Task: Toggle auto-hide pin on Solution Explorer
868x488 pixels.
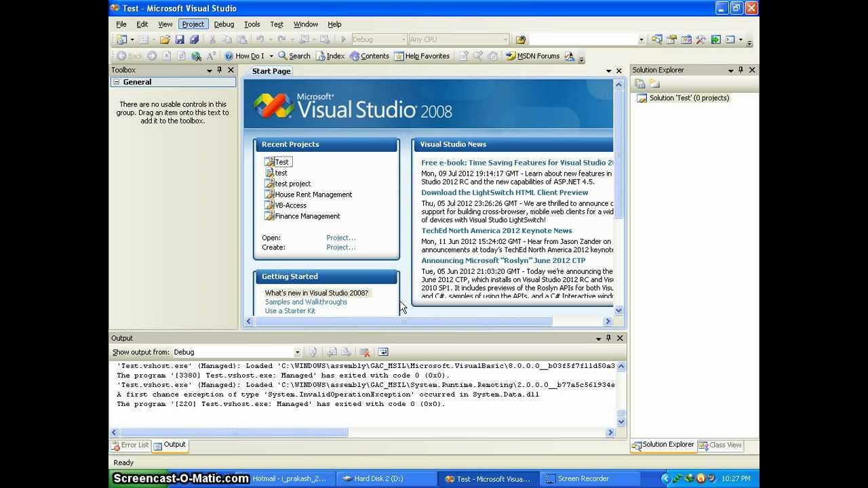Action: coord(741,70)
